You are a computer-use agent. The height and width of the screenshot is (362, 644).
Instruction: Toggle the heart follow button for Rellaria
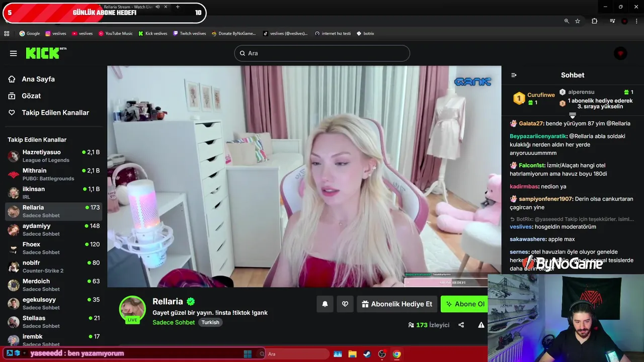coord(345,304)
